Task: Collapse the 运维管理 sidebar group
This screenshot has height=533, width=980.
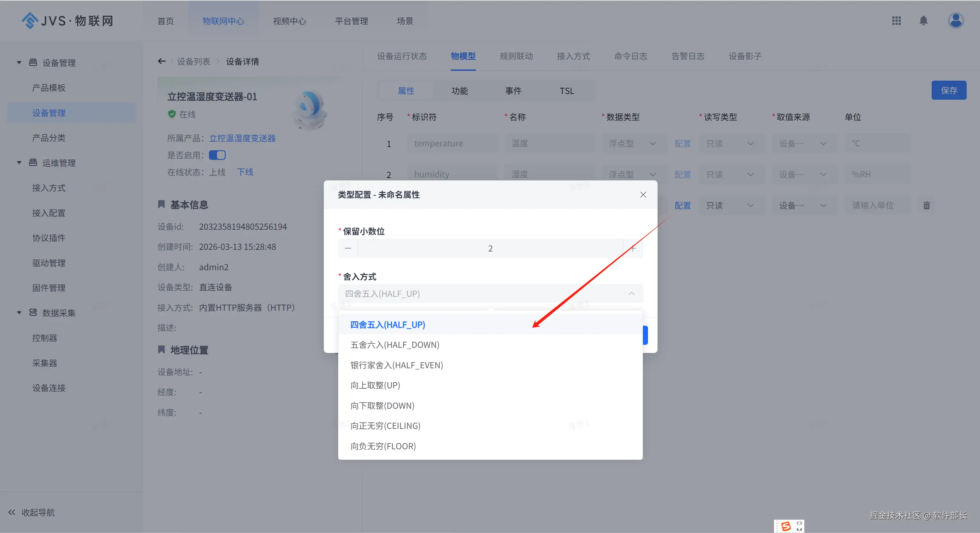Action: [x=19, y=163]
